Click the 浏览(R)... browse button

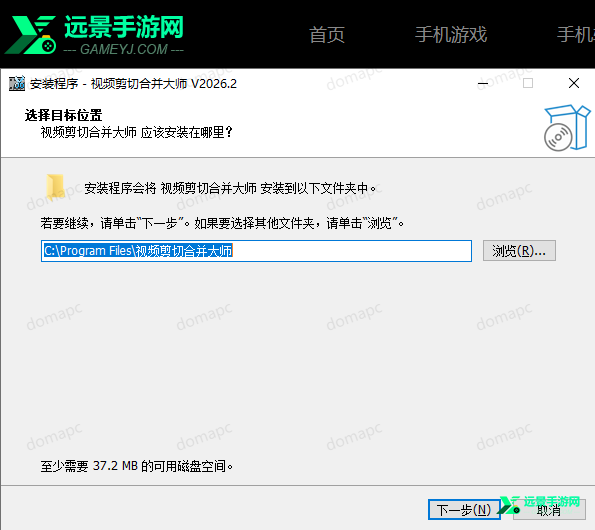click(519, 251)
